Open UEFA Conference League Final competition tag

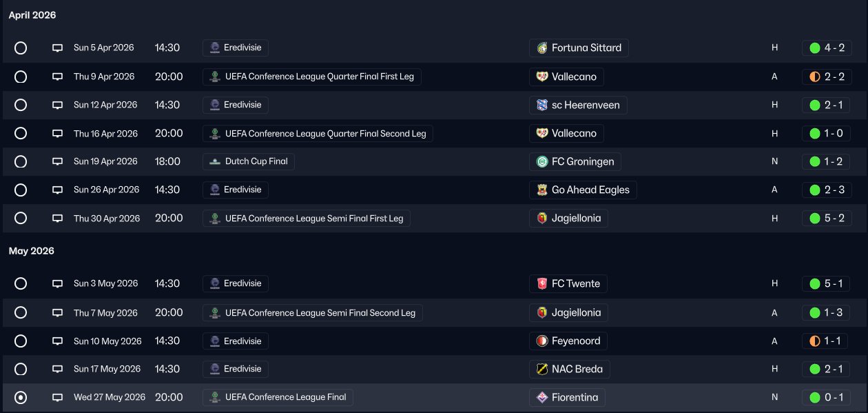[x=278, y=398]
